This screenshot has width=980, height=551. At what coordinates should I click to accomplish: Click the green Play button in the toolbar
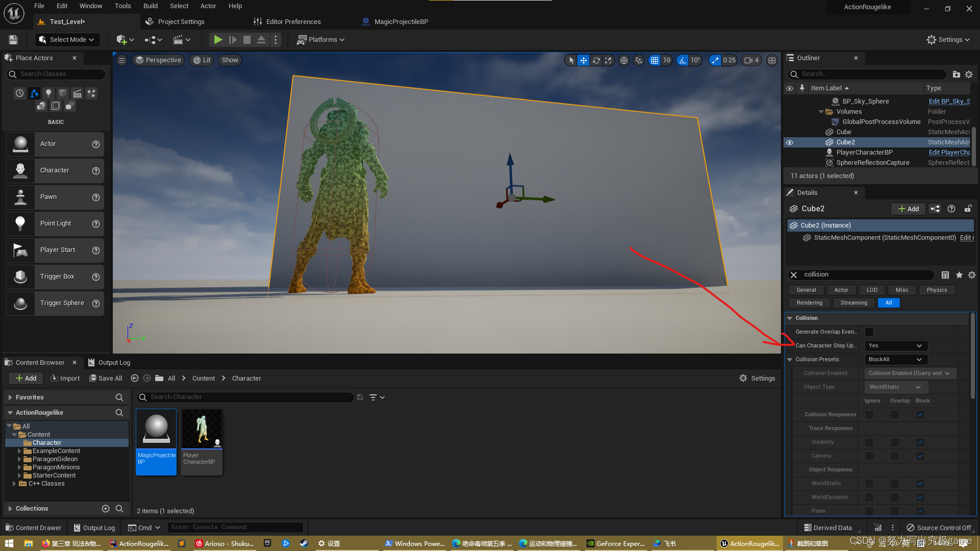pyautogui.click(x=218, y=40)
